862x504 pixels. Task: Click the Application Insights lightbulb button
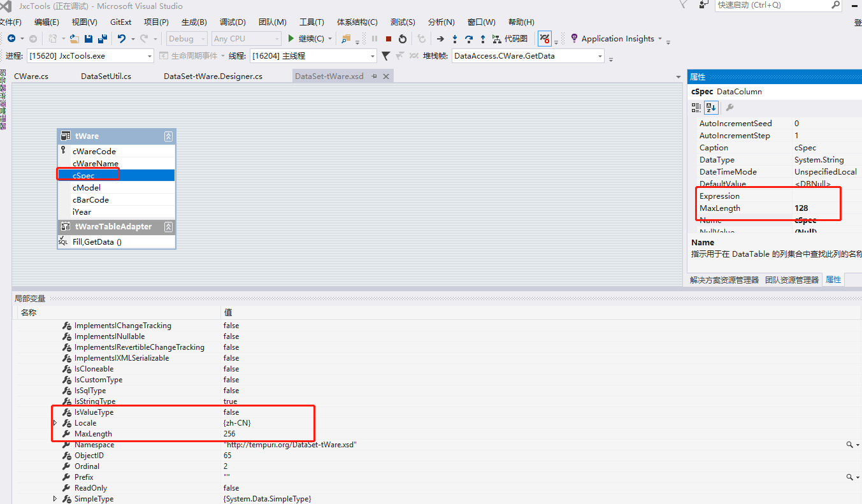[x=613, y=39]
